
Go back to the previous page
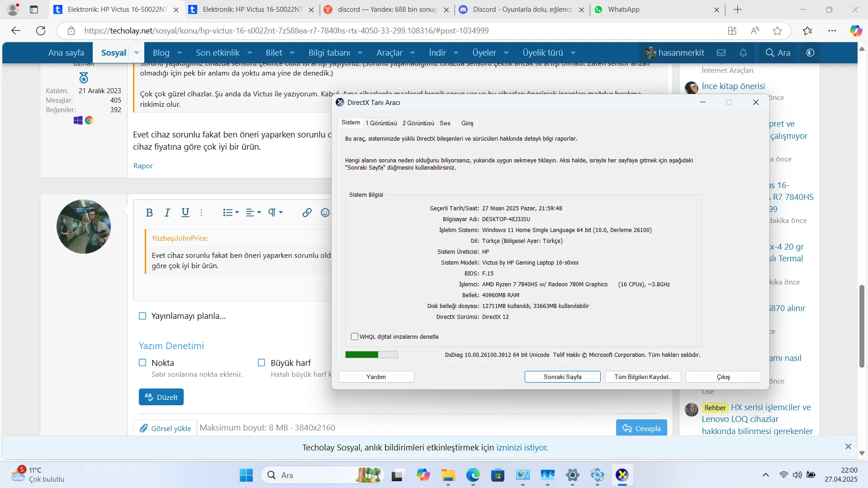[x=16, y=31]
